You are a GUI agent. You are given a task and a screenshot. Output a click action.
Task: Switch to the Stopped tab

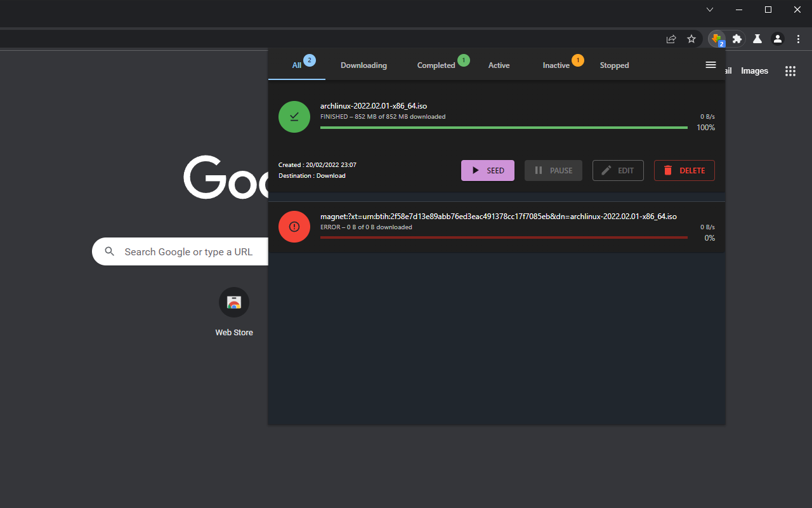[615, 65]
